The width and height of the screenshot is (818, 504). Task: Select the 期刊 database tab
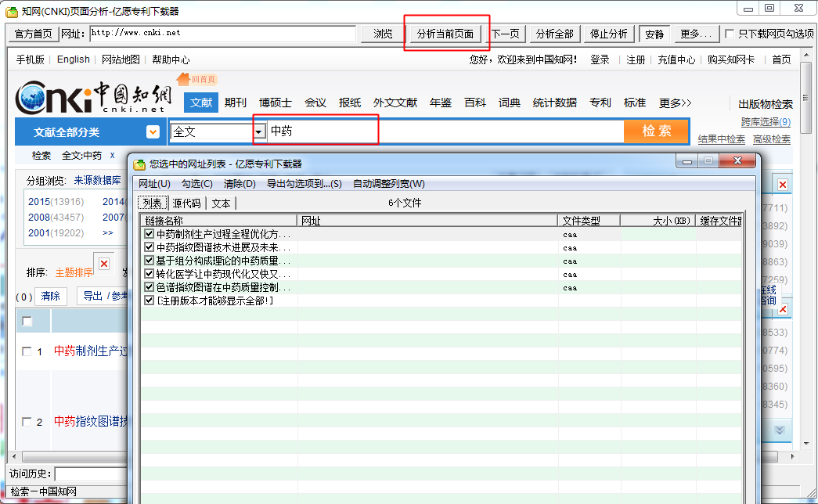click(236, 103)
